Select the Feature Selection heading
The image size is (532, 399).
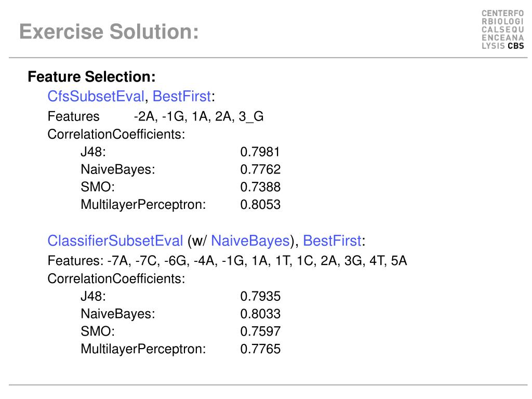click(91, 77)
